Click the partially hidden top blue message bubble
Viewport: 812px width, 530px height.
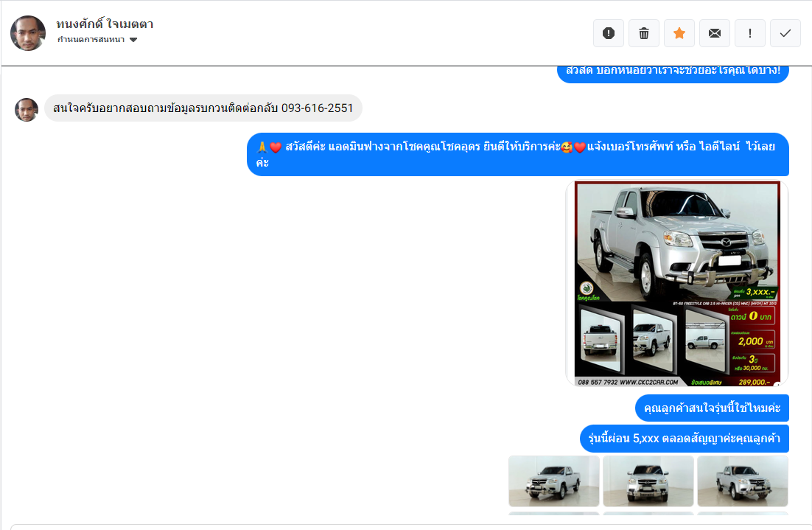coord(673,74)
